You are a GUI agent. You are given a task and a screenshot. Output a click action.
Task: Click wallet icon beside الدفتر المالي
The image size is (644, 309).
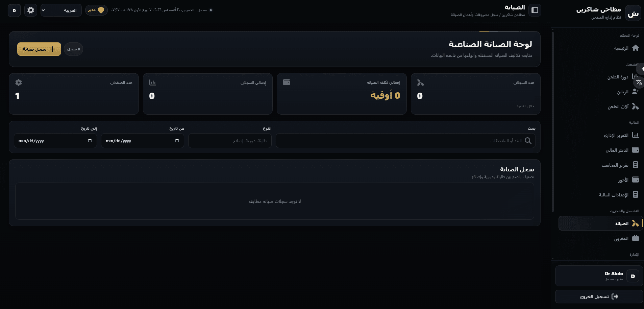[635, 150]
